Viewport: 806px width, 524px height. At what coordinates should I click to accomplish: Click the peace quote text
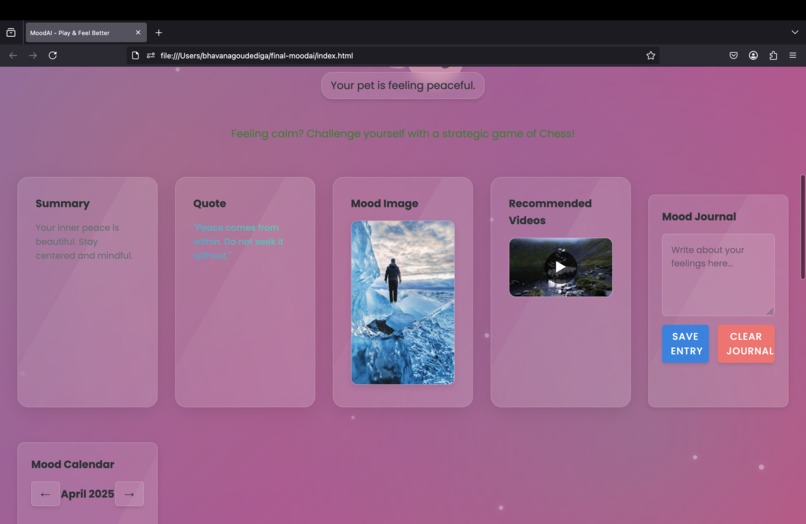[238, 242]
